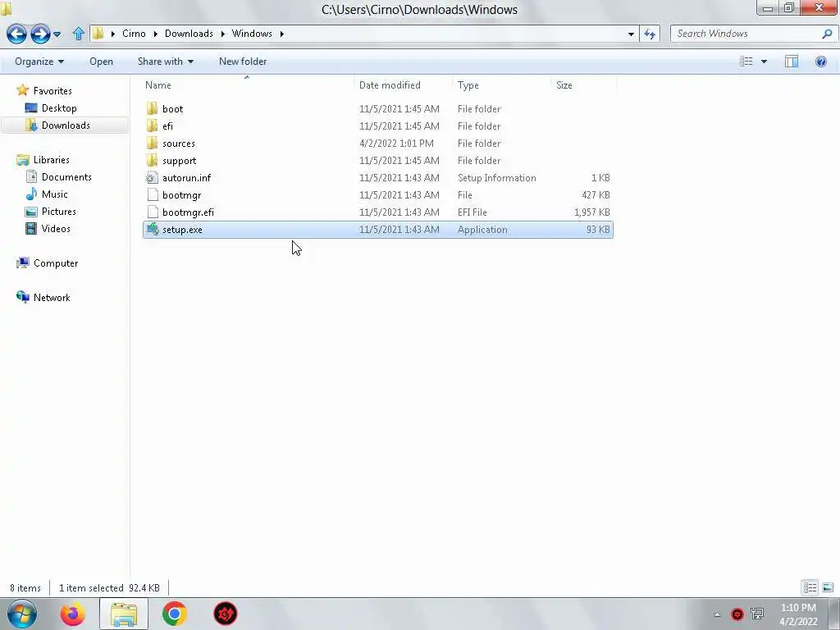
Task: Select the efi folder icon
Action: pyautogui.click(x=152, y=126)
